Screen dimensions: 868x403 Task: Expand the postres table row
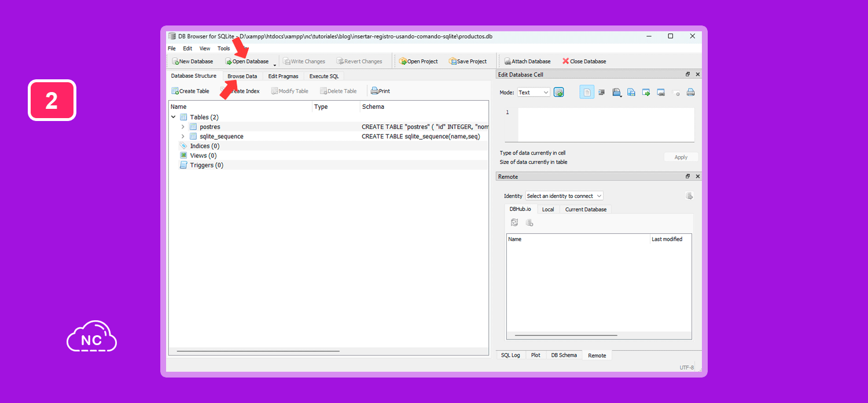[183, 127]
